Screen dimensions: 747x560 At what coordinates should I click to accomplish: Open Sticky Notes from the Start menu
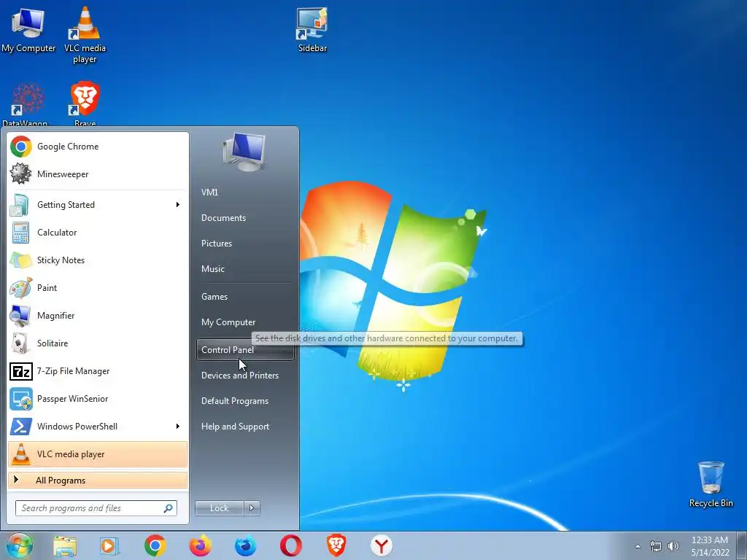[x=98, y=260]
